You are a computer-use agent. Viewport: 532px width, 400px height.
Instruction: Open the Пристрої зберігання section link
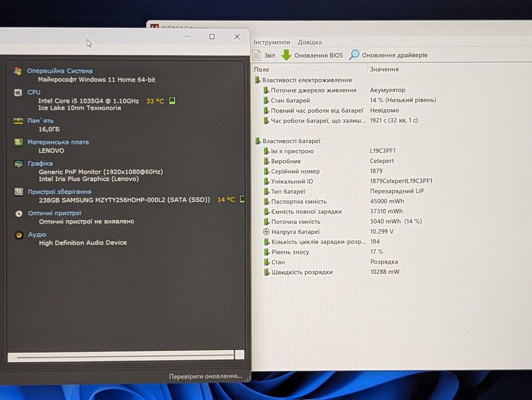[x=59, y=192]
